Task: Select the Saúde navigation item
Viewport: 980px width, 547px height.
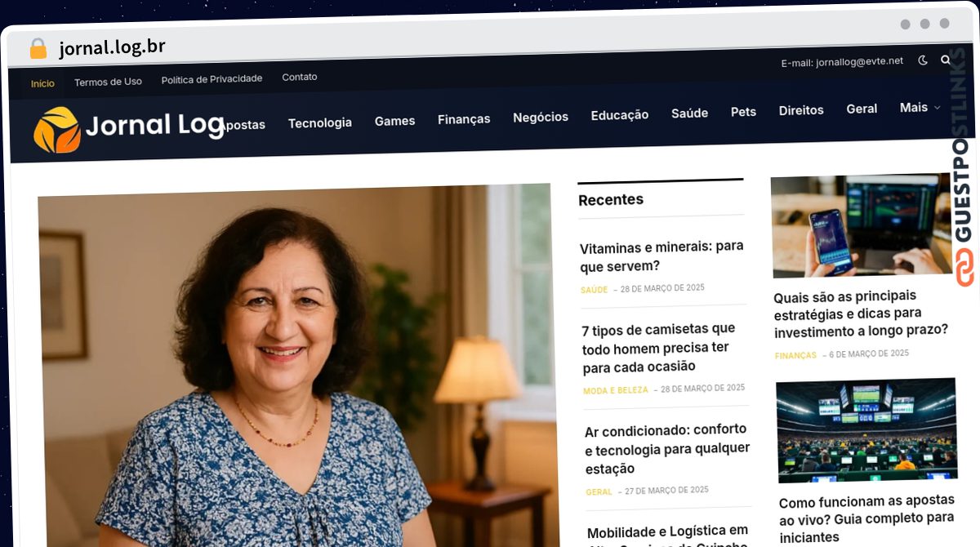Action: click(689, 113)
